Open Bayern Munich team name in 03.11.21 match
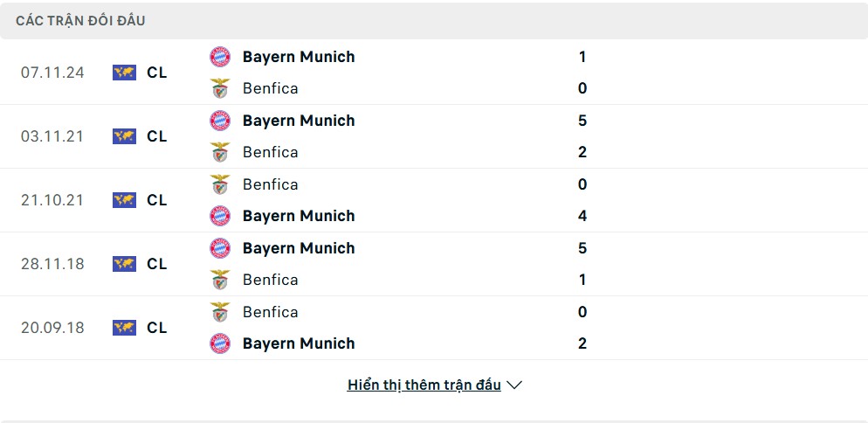The width and height of the screenshot is (868, 423). [x=299, y=121]
